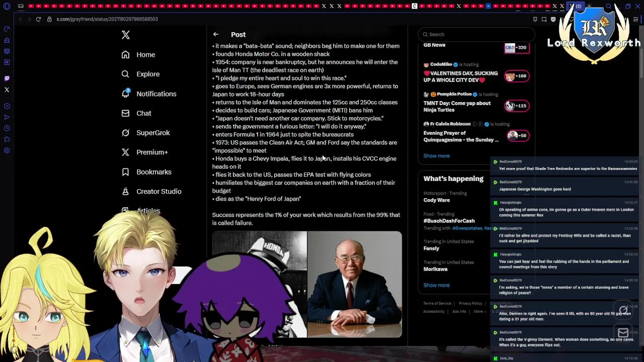
Task: Open sidebar Settings gear
Action: (7, 150)
